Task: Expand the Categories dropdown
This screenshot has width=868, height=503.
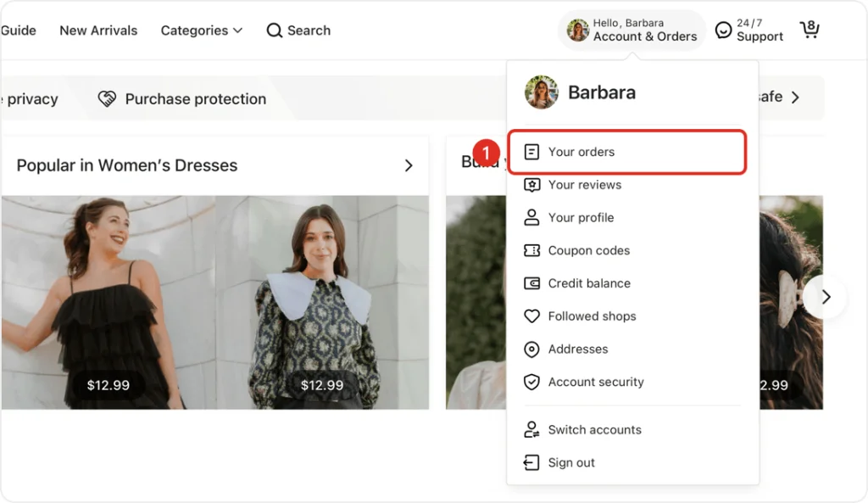Action: (x=202, y=31)
